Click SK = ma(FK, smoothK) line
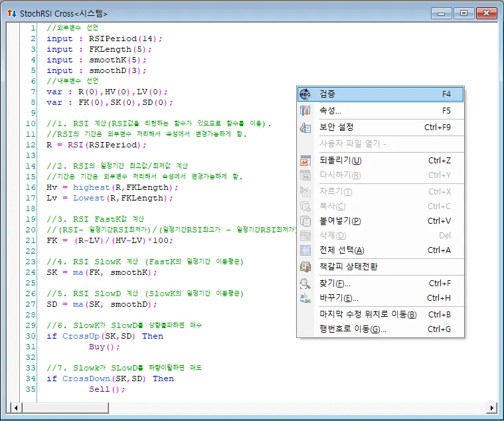Screen dimensions: 504x421 (x=102, y=272)
